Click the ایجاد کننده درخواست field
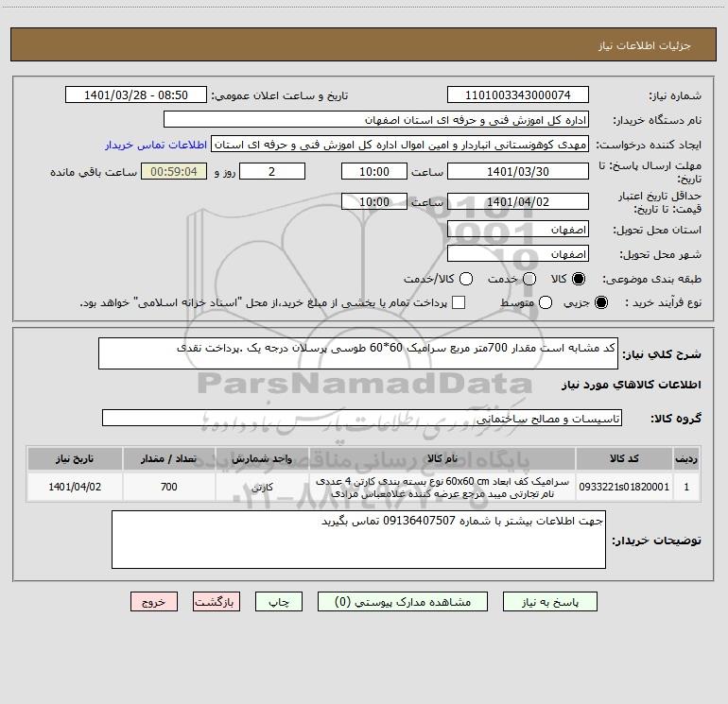 [x=400, y=145]
